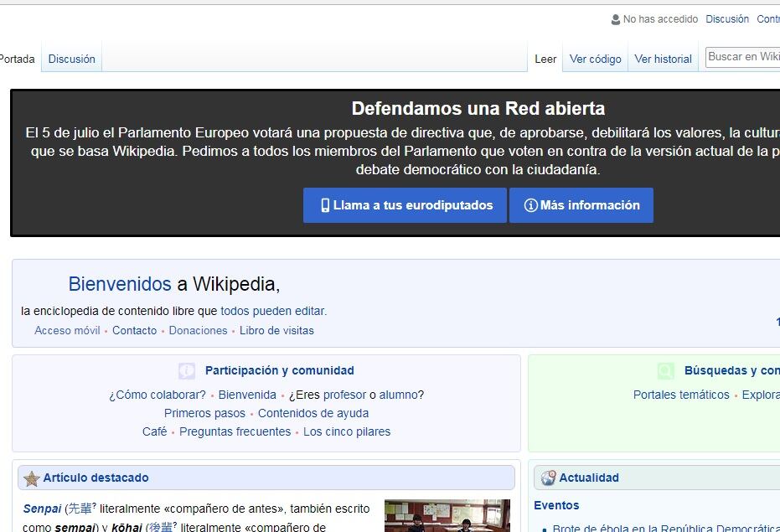780x532 pixels.
Task: Open 'Preguntas frecuentes' help link
Action: point(235,432)
